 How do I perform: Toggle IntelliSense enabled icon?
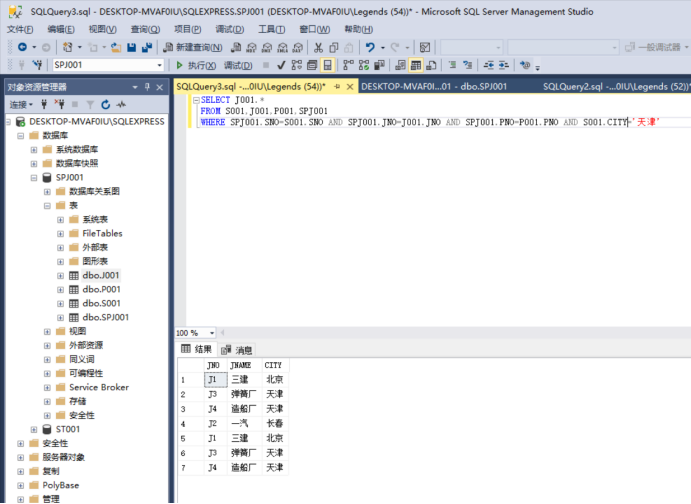pyautogui.click(x=327, y=65)
